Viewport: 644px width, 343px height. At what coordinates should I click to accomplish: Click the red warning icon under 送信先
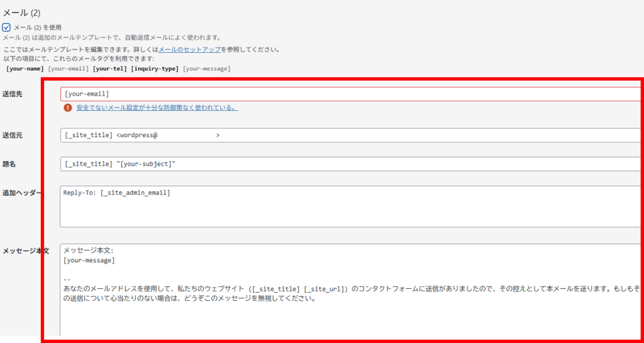click(x=68, y=108)
